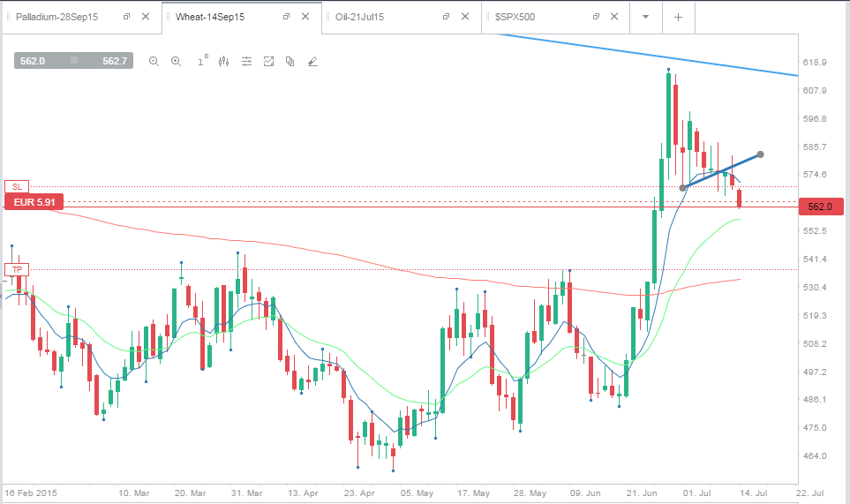
Task: Detach the Oil-21Jul15 chart window
Action: point(446,17)
